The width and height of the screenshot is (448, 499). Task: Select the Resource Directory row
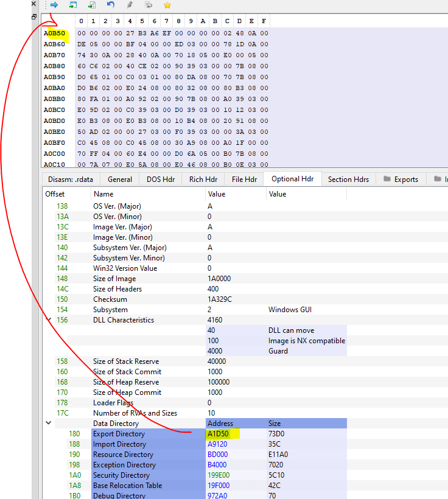coord(123,455)
